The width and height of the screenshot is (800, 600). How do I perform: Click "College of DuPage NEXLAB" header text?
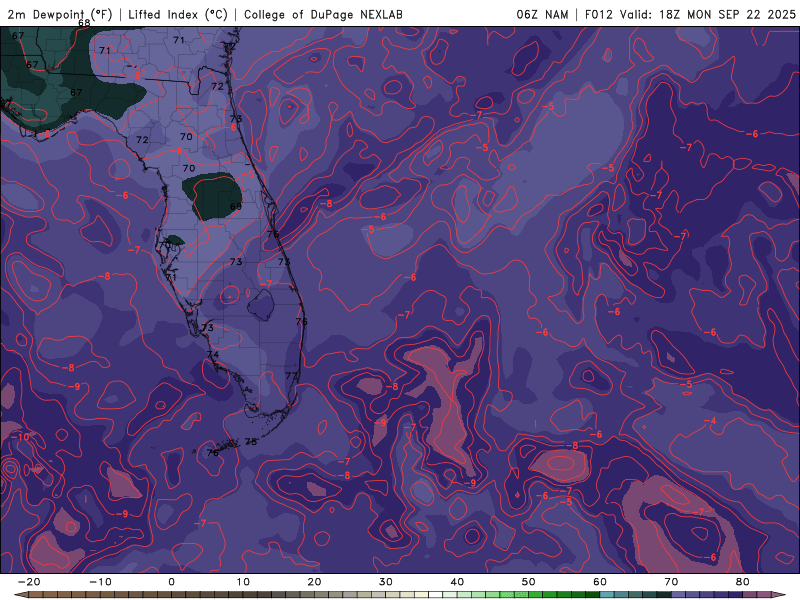pyautogui.click(x=323, y=14)
